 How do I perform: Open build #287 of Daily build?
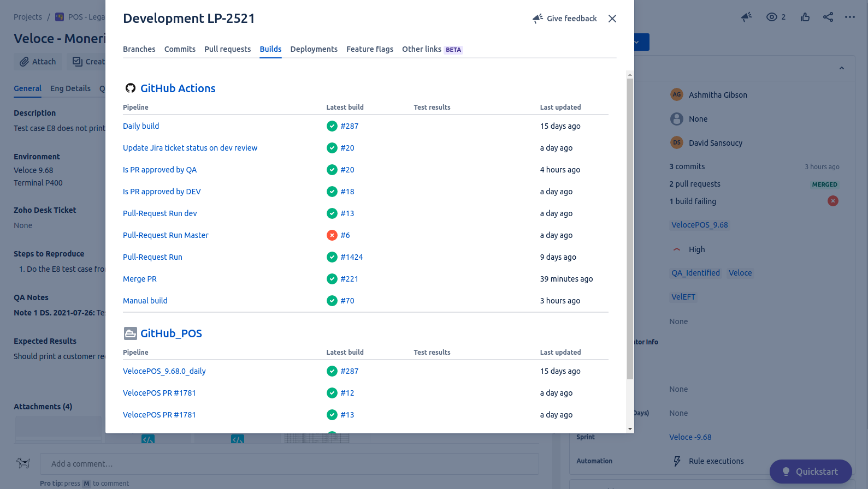tap(350, 126)
